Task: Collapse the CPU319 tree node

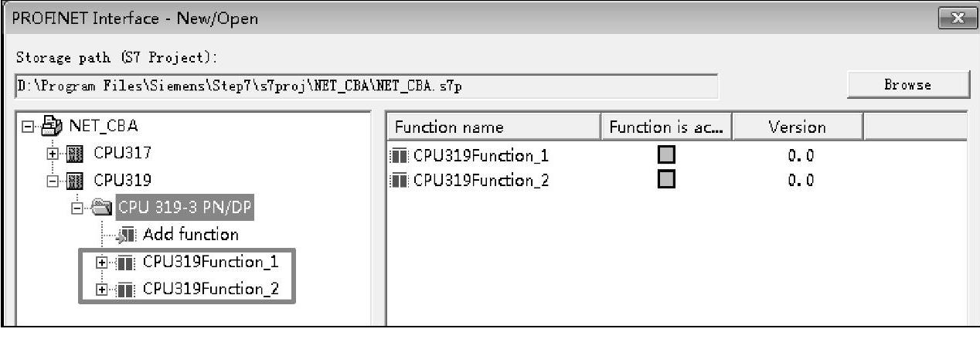Action: click(x=53, y=180)
